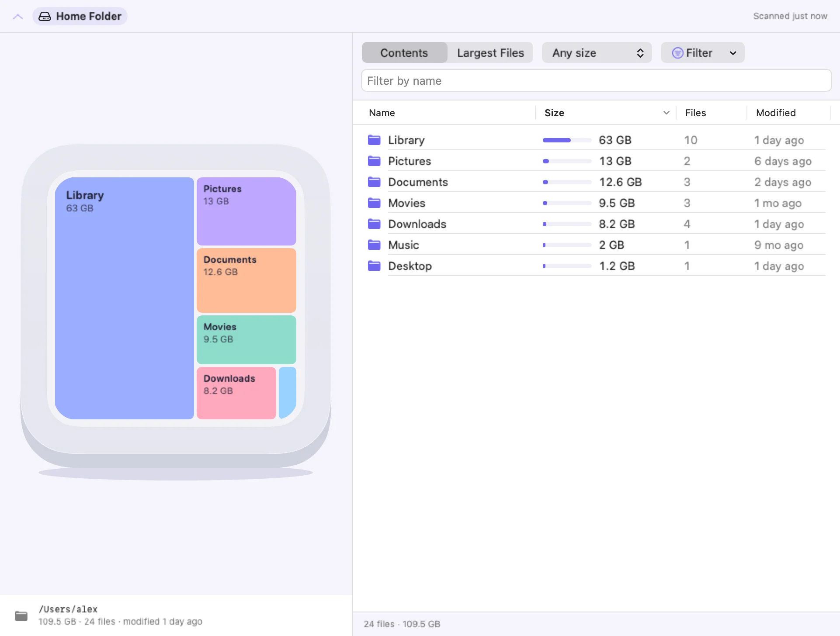840x636 pixels.
Task: Select the Desktop row name
Action: [410, 266]
